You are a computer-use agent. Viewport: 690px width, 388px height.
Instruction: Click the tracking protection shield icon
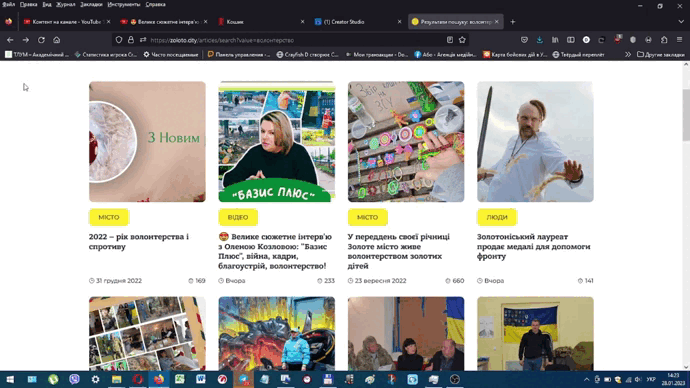click(x=119, y=40)
